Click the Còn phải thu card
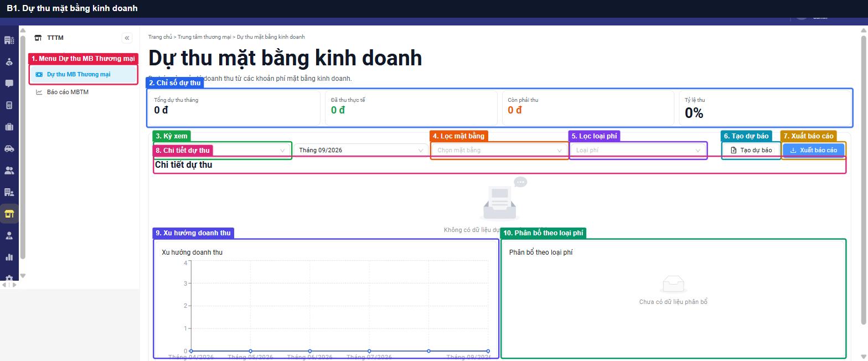The height and width of the screenshot is (361, 868). tap(588, 107)
